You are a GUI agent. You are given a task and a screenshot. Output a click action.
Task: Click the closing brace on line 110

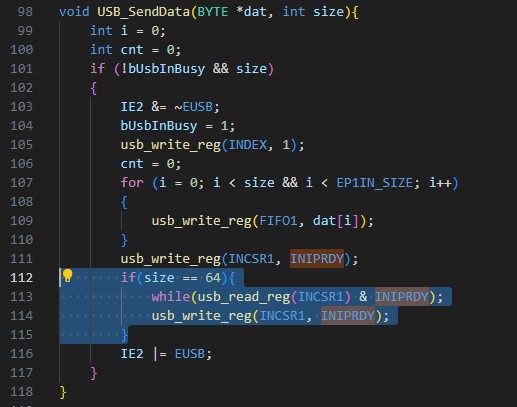(x=124, y=240)
